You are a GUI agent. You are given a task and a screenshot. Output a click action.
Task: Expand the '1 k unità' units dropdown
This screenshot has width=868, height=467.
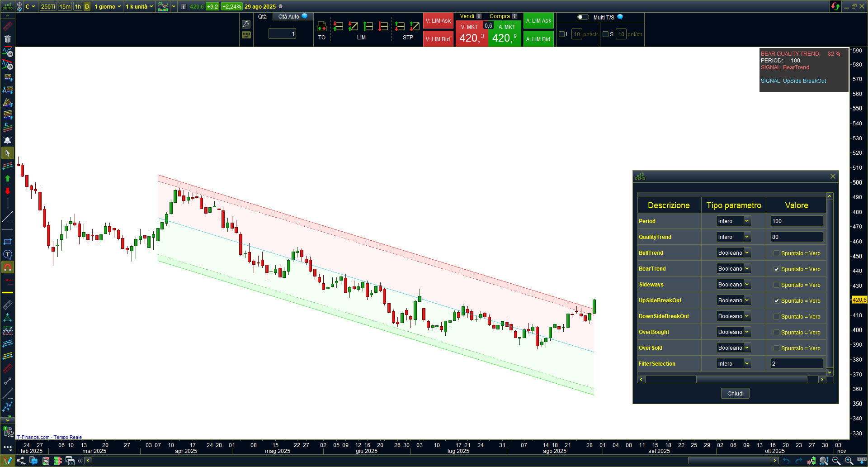point(139,7)
